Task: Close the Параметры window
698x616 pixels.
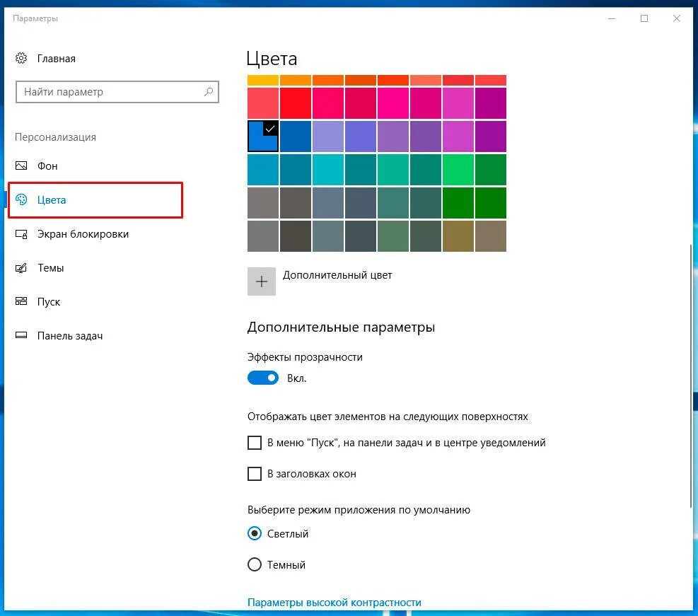Action: [x=677, y=18]
